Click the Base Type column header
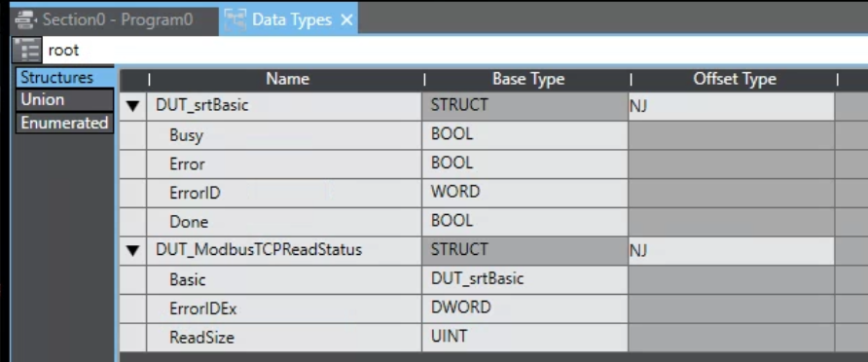Image resolution: width=868 pixels, height=362 pixels. pyautogui.click(x=527, y=79)
